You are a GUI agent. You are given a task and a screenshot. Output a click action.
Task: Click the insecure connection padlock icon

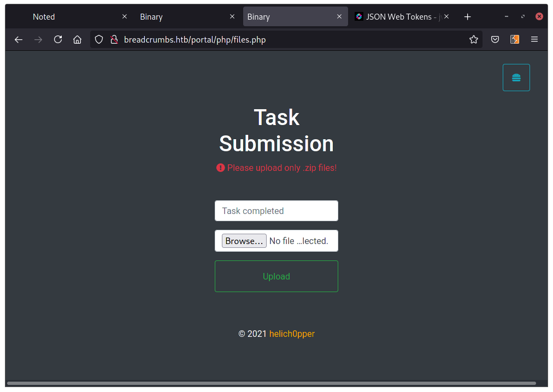tap(114, 39)
